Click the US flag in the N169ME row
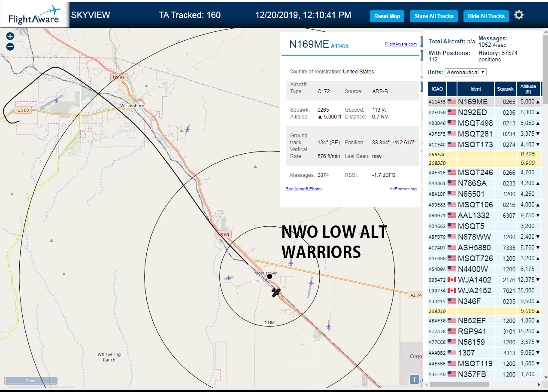This screenshot has width=548, height=392. click(x=452, y=102)
